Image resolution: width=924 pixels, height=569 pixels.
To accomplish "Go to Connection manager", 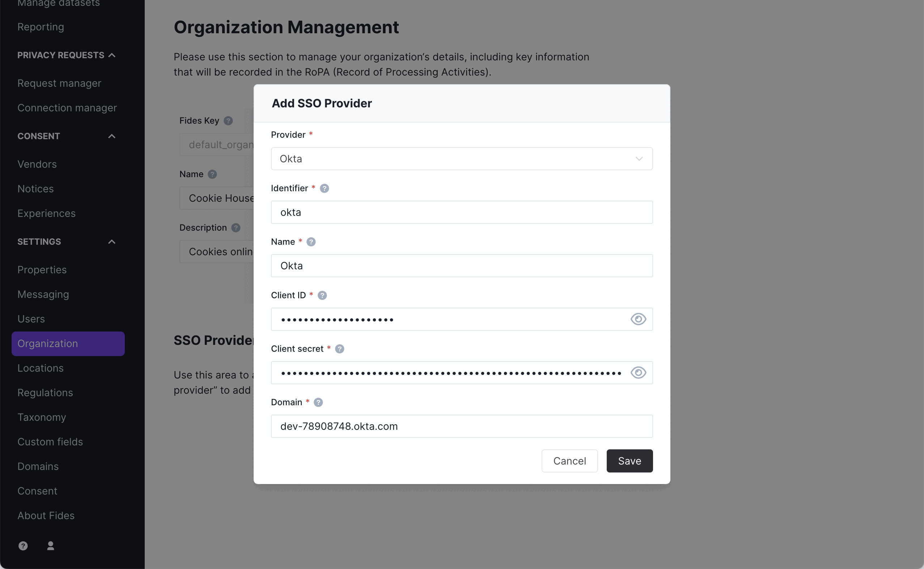I will [67, 108].
